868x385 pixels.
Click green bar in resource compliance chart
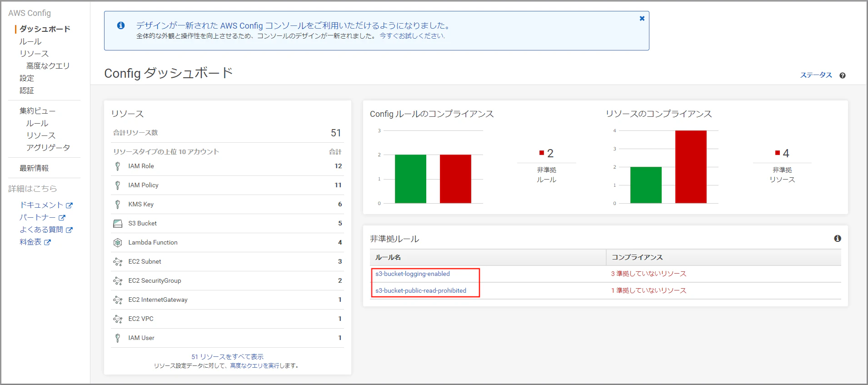coord(646,185)
